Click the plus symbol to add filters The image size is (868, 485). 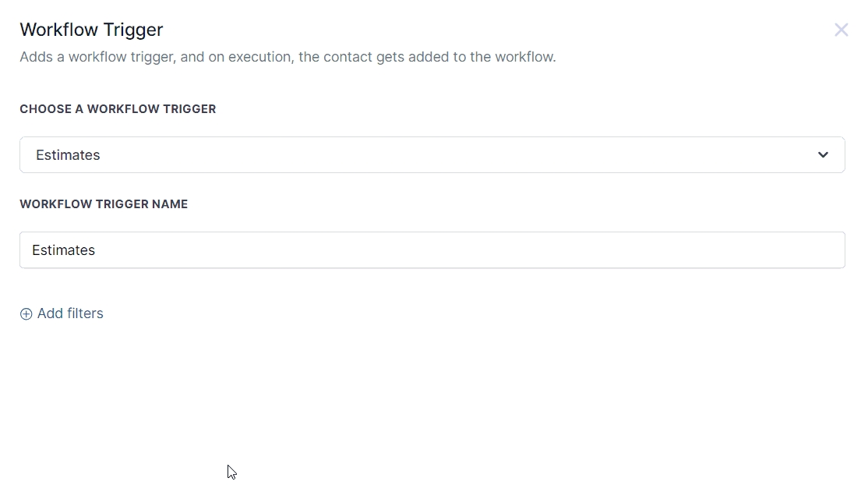pyautogui.click(x=26, y=314)
